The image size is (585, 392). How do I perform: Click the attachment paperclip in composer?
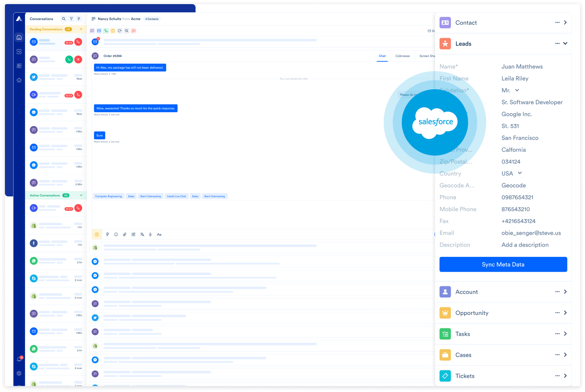(125, 235)
